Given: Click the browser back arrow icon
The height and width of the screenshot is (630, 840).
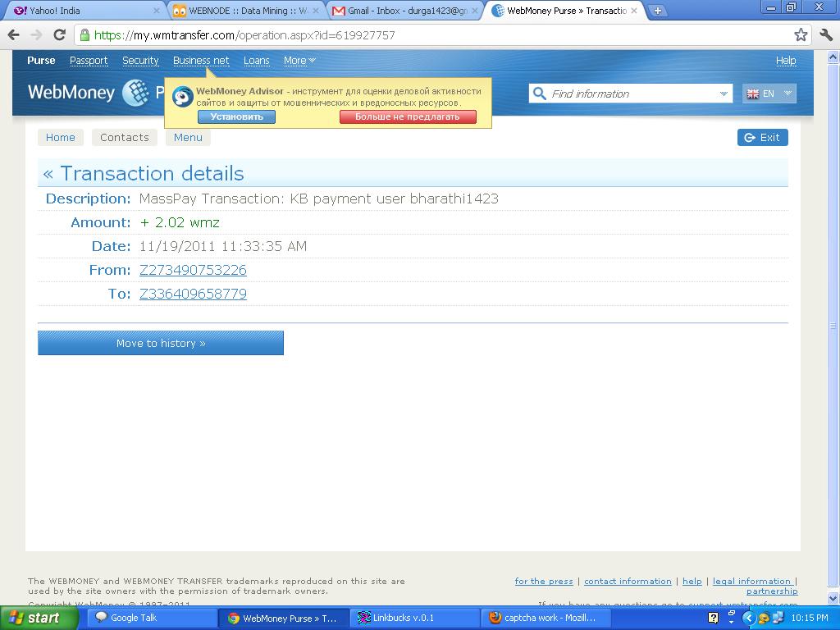Looking at the screenshot, I should click(13, 35).
